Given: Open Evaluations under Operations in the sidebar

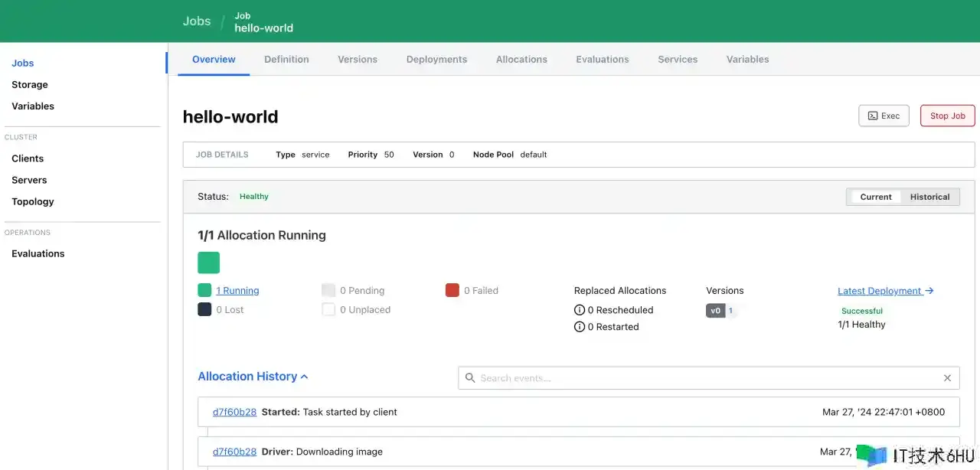Looking at the screenshot, I should [38, 253].
